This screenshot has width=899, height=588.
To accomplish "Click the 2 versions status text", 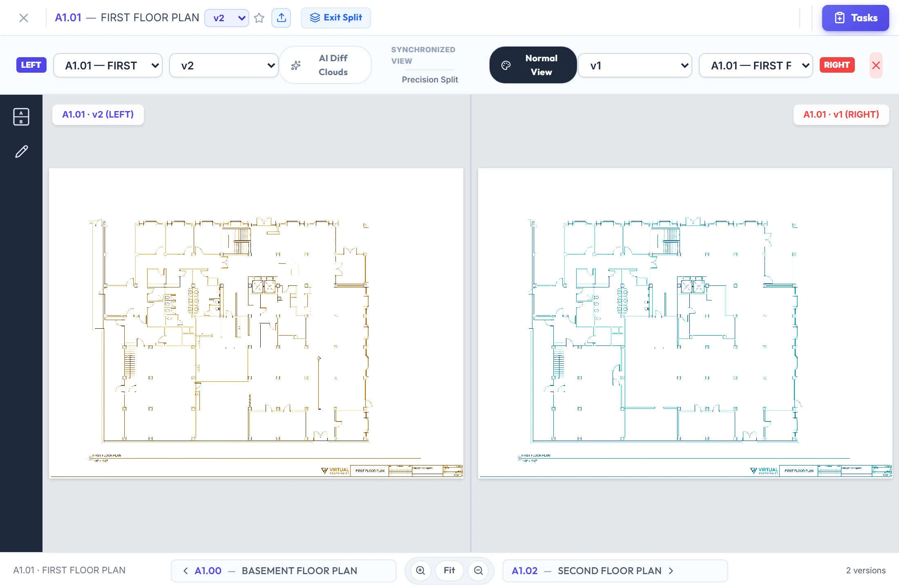I will click(x=865, y=570).
